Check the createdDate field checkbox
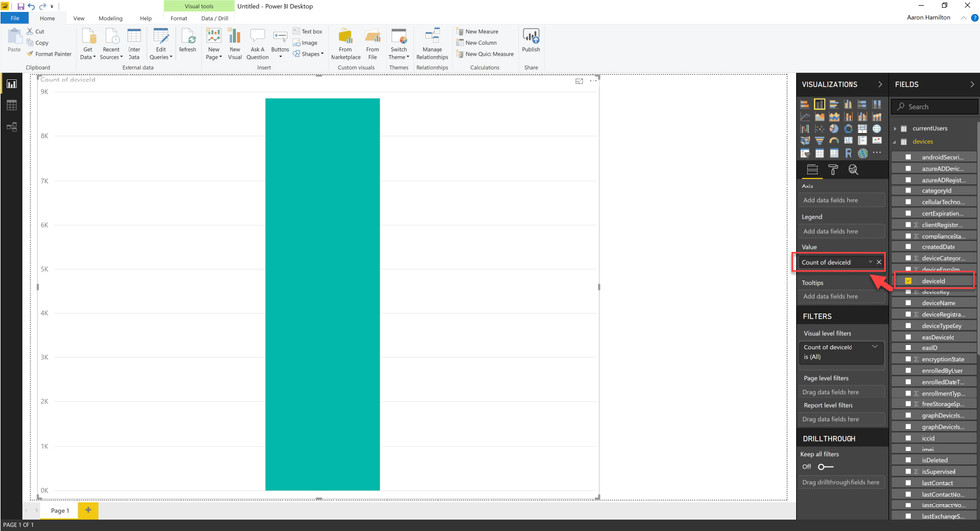The image size is (980, 531). pyautogui.click(x=908, y=247)
